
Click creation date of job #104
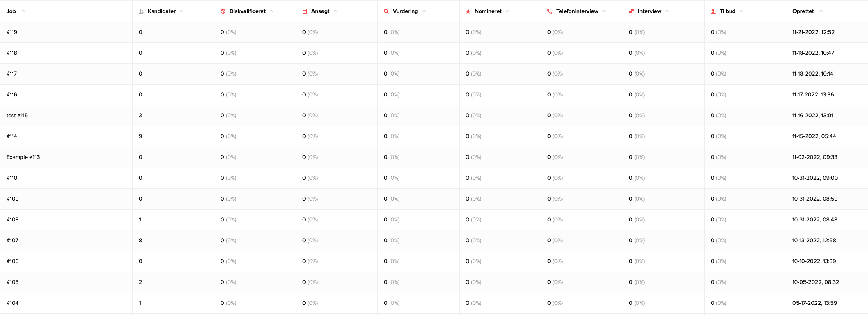(814, 303)
